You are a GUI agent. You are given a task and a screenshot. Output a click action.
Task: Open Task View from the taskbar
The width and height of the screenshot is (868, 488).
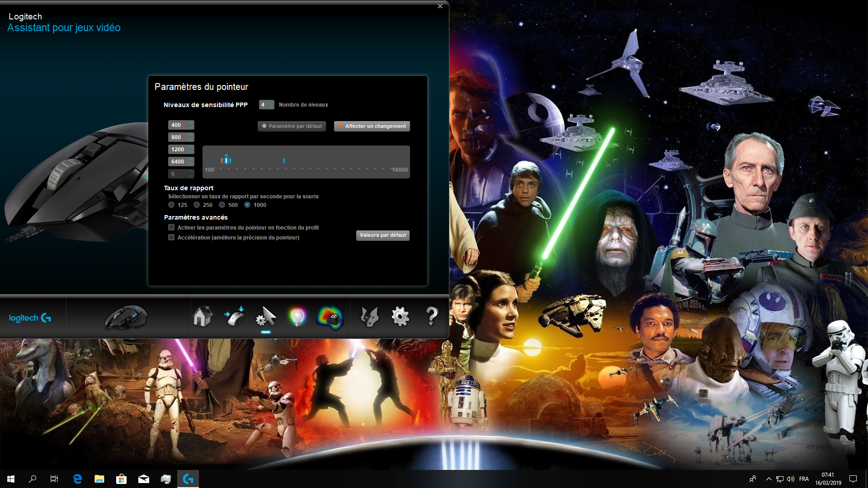(54, 479)
